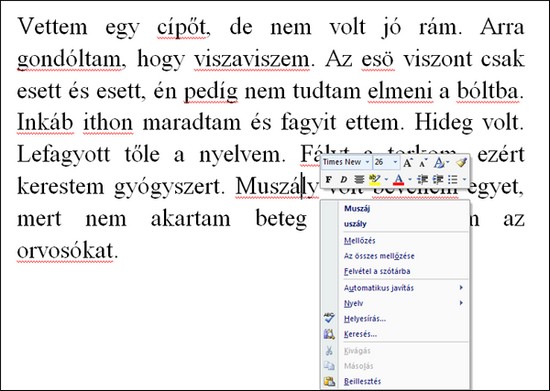Open the font size 26 dropdown
The height and width of the screenshot is (391, 550).
[395, 162]
